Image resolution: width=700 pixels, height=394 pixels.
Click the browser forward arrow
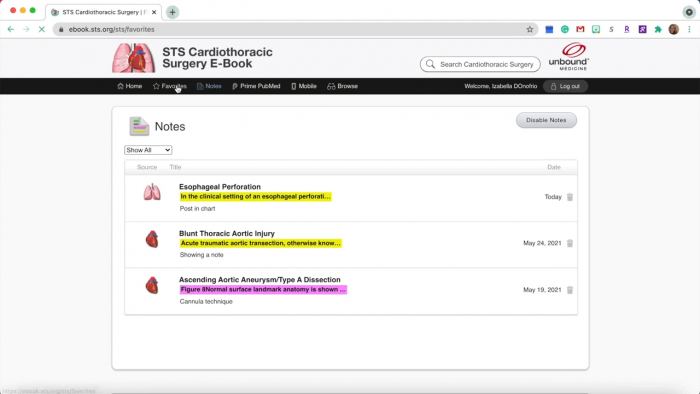coord(26,29)
